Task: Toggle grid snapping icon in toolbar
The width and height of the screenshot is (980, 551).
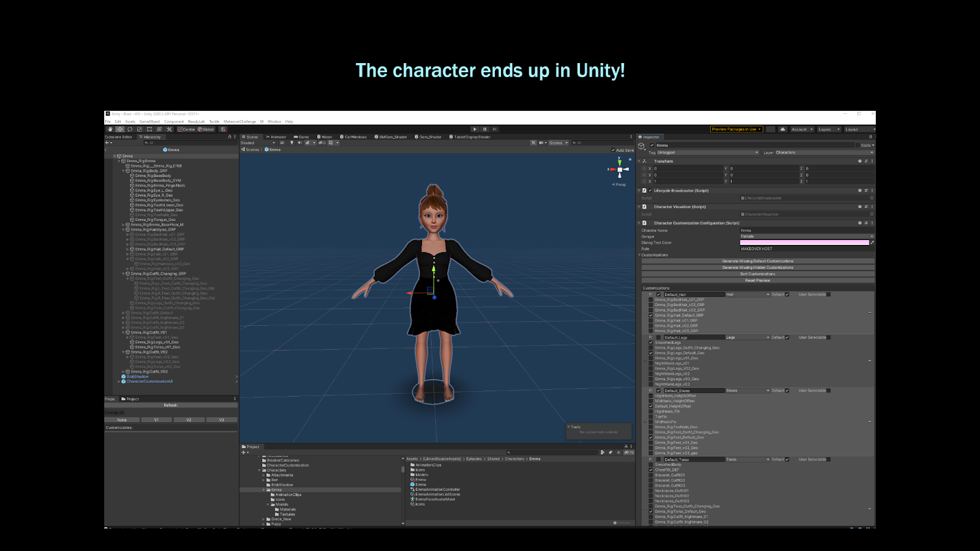Action: tap(223, 129)
